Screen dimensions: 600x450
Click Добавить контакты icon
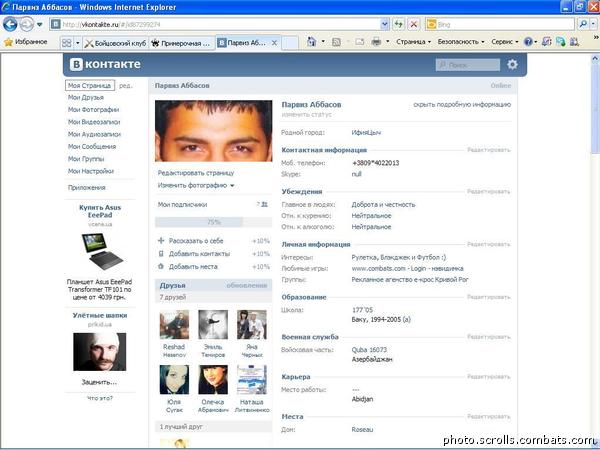(161, 254)
